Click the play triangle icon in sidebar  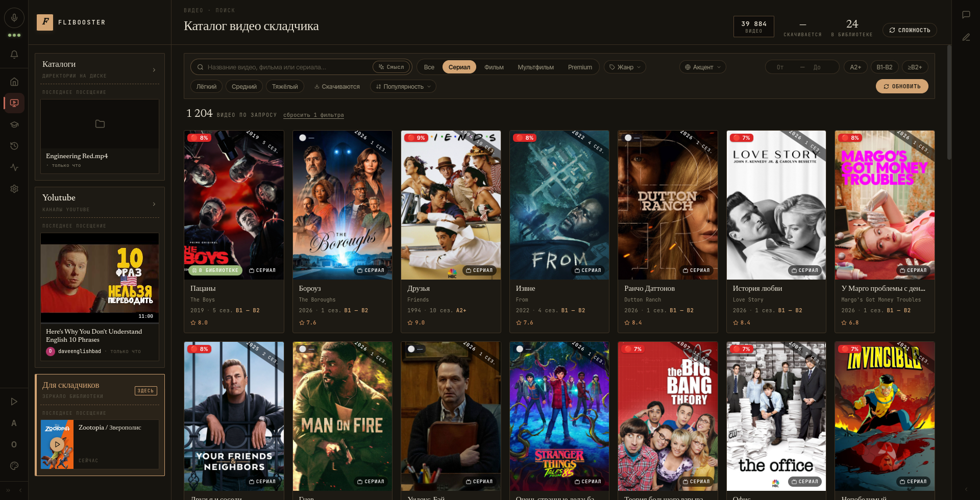(x=14, y=402)
